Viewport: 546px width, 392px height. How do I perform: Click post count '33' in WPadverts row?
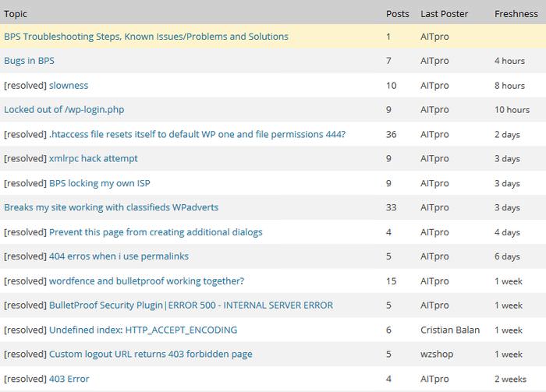(x=392, y=207)
